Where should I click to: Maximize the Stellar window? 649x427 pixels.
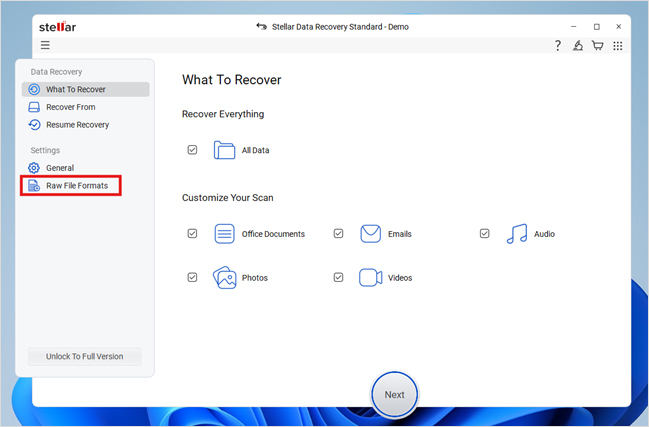596,26
